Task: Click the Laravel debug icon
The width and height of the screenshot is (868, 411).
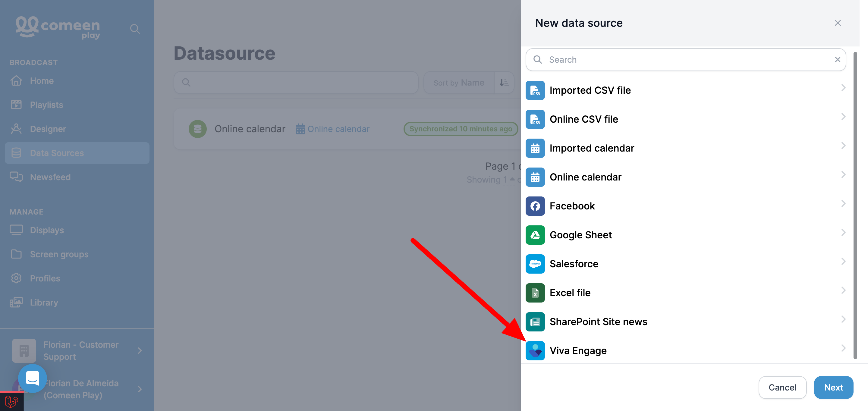Action: 12,402
